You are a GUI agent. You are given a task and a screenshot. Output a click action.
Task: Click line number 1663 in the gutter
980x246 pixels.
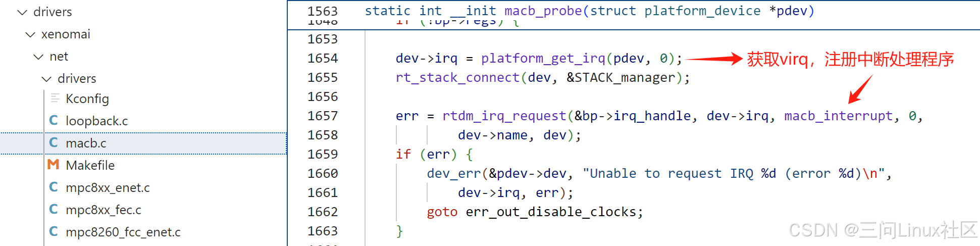tap(323, 231)
